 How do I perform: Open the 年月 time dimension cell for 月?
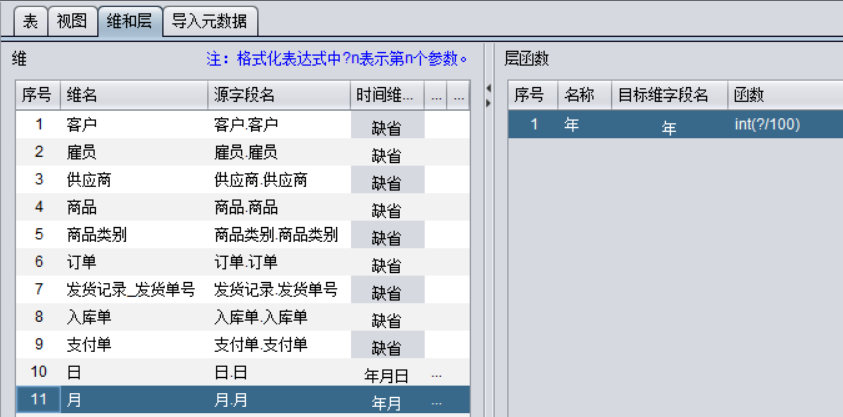click(x=387, y=403)
